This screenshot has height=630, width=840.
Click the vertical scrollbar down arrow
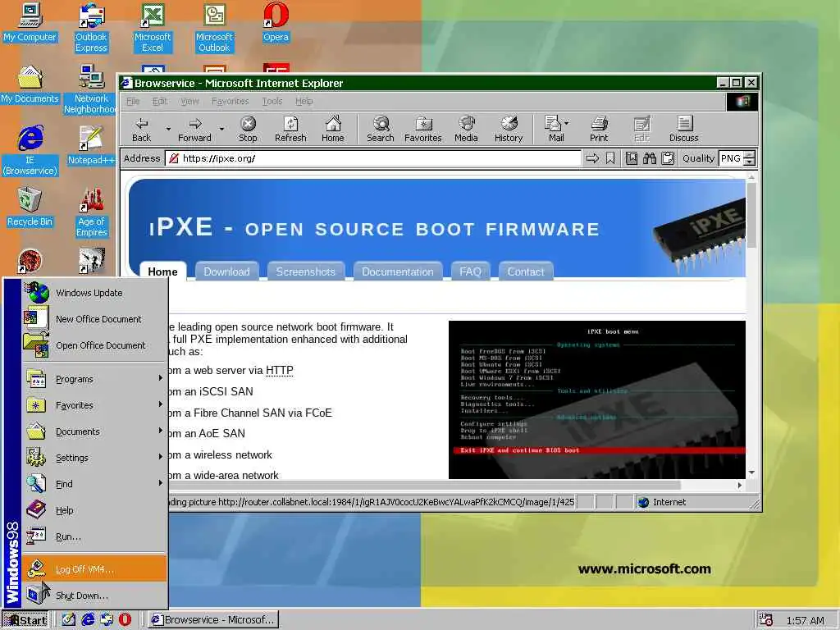tap(751, 472)
